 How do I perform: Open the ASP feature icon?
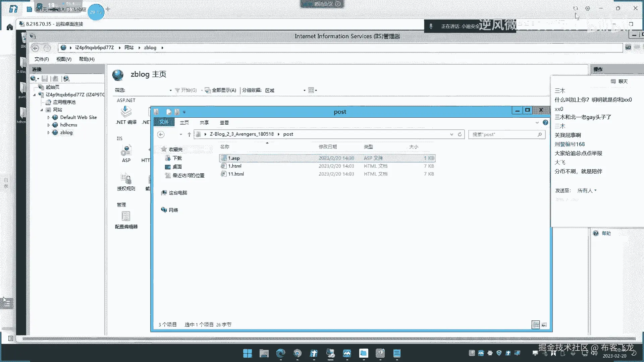(x=126, y=152)
